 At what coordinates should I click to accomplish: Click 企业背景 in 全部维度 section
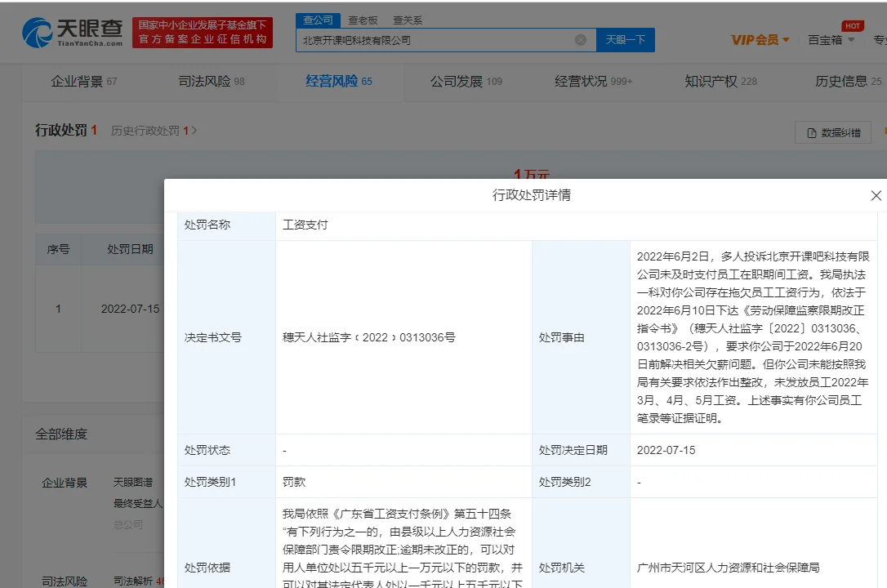[65, 483]
